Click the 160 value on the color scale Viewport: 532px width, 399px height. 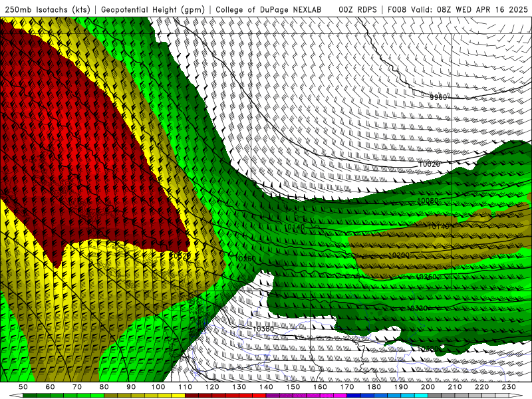320,387
